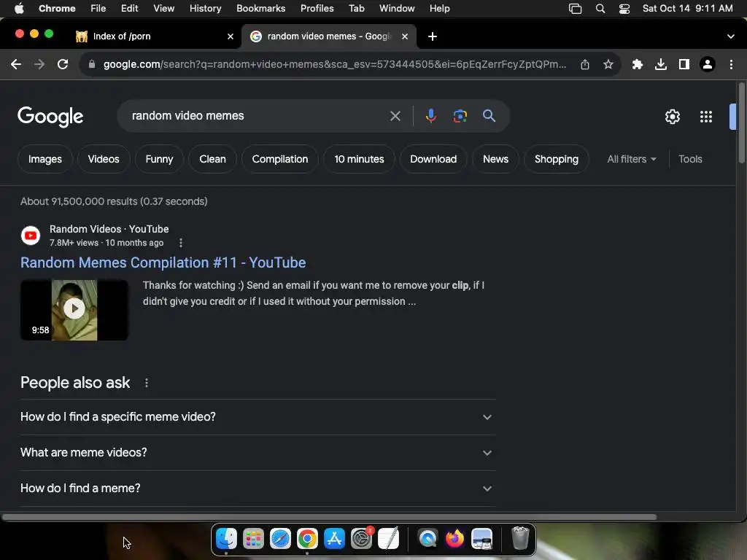Click the browser forward arrow
The height and width of the screenshot is (560, 747).
point(39,64)
